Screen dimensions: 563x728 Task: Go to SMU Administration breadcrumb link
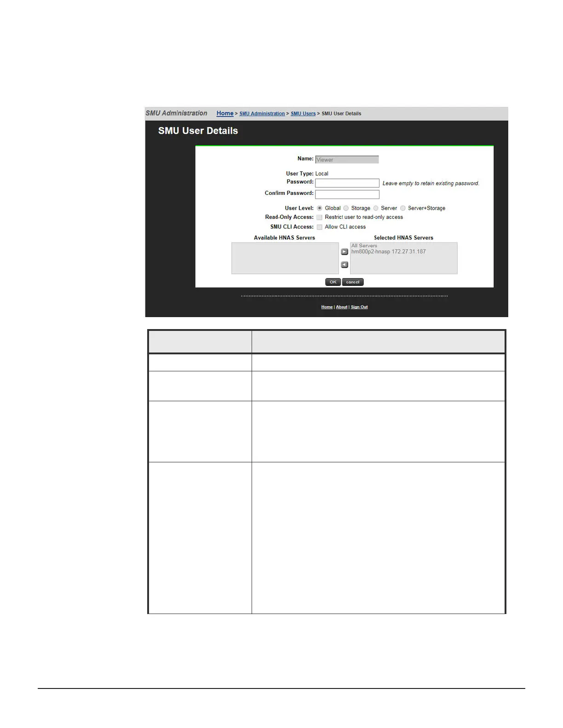click(262, 114)
